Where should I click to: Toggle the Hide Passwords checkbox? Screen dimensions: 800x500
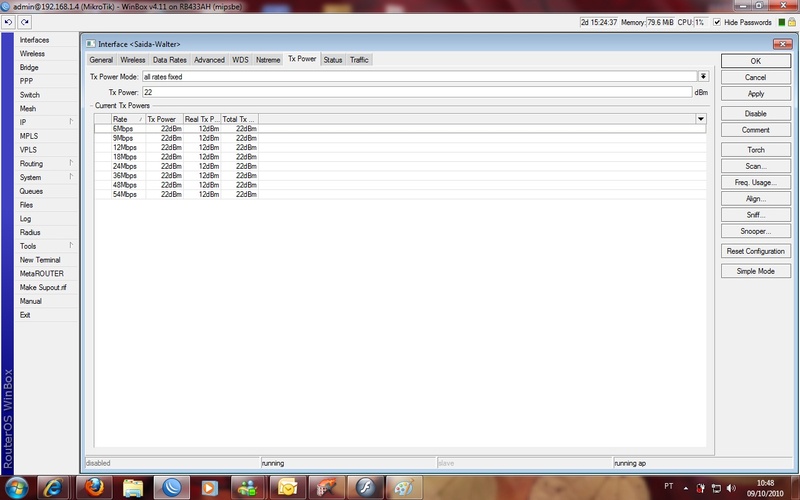pyautogui.click(x=717, y=22)
